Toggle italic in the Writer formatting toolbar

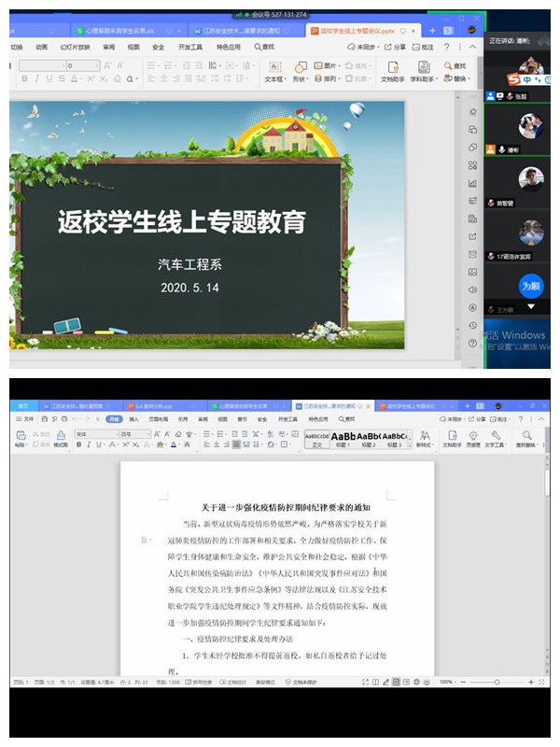pyautogui.click(x=91, y=444)
